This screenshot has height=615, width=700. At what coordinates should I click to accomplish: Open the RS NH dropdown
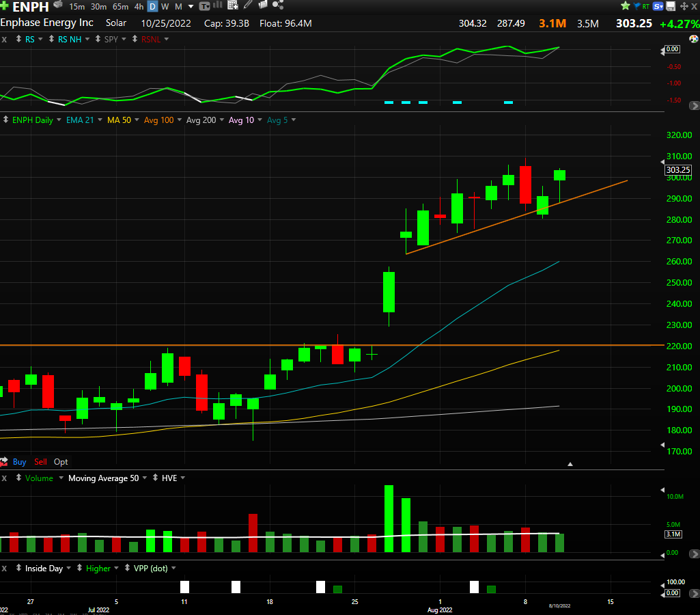pyautogui.click(x=87, y=40)
